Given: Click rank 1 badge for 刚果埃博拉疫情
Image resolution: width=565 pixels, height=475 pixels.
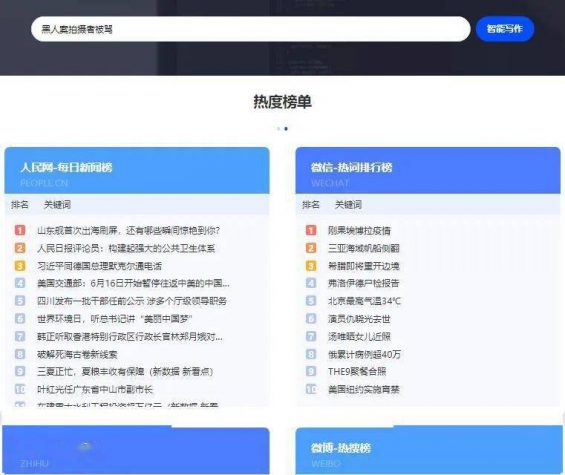Looking at the screenshot, I should tap(311, 230).
